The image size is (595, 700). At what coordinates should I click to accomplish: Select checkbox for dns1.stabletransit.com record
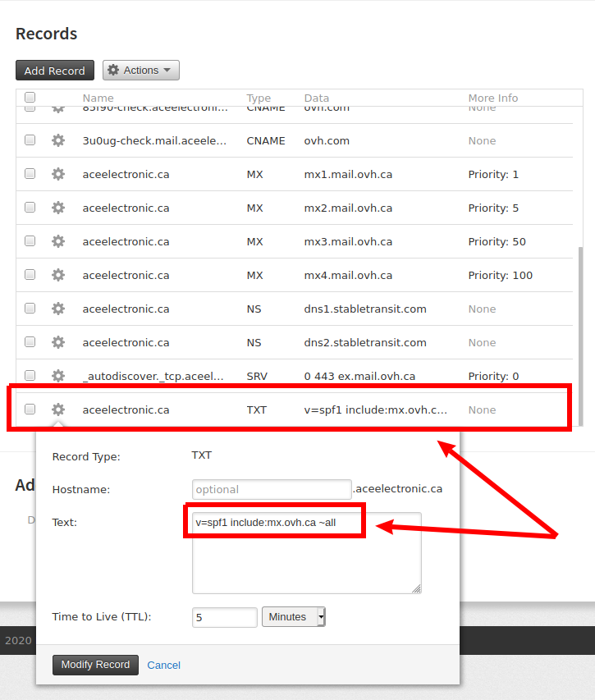(x=30, y=309)
